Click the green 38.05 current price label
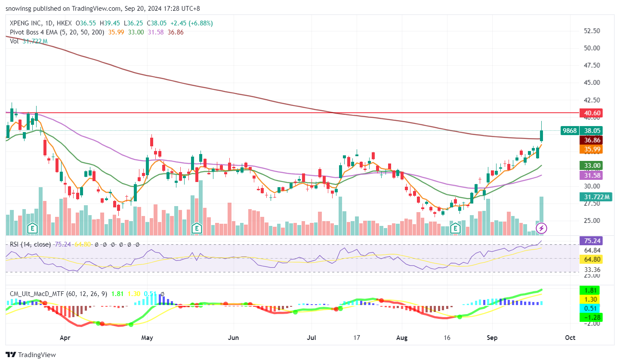 tap(592, 131)
